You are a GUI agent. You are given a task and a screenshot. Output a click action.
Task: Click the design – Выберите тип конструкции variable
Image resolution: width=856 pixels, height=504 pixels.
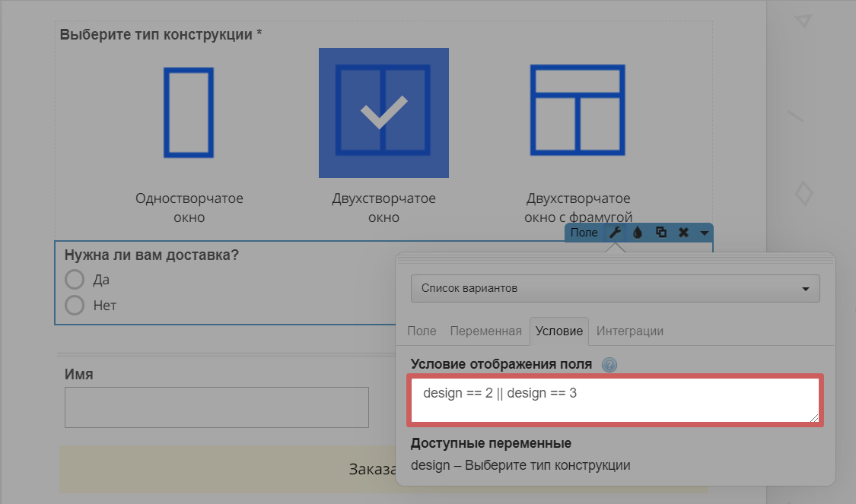tap(520, 465)
